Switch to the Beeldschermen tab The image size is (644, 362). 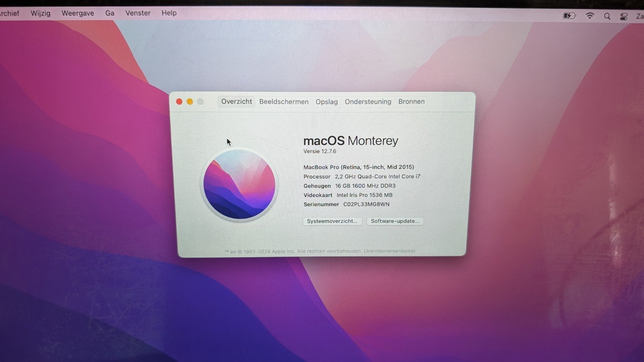(x=284, y=102)
